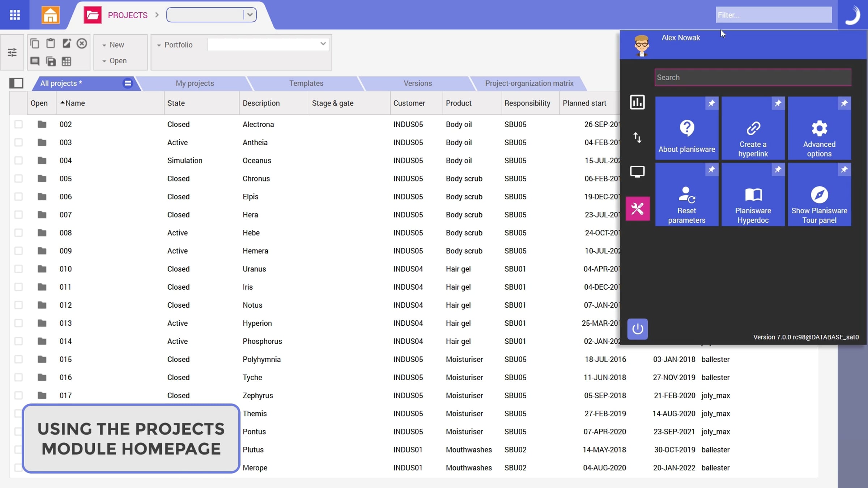
Task: Open the All projects tab options icon
Action: (x=128, y=83)
